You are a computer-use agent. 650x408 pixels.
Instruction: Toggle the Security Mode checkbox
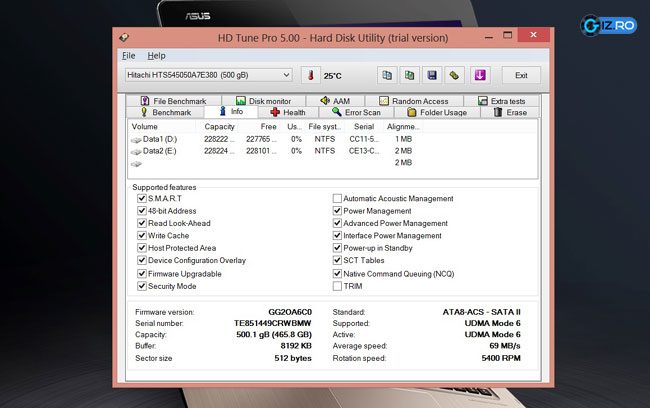pos(142,286)
